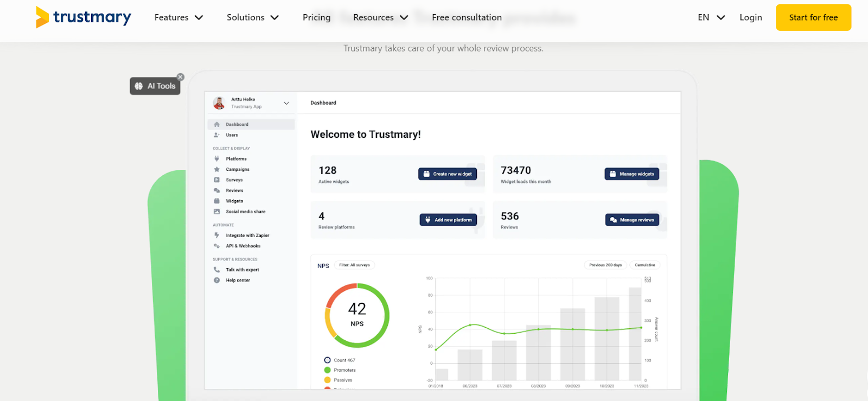868x401 pixels.
Task: Click the 10/2023 bar in chart
Action: (x=607, y=339)
